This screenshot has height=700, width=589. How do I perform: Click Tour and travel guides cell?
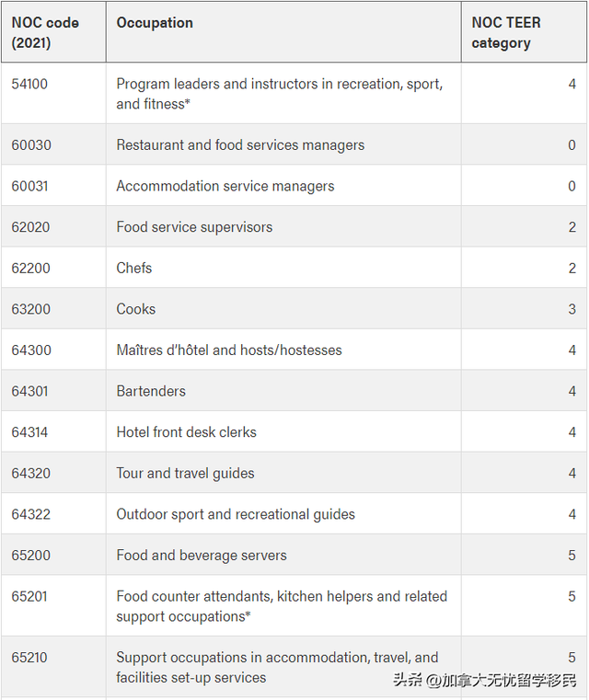[x=283, y=473]
